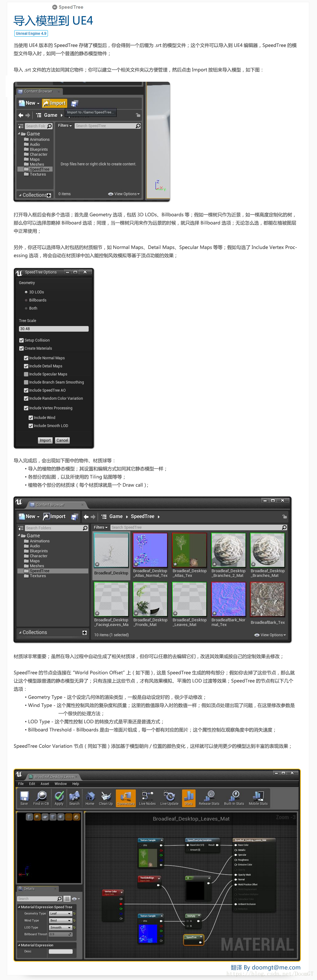Collapse the Material Expression Speed Tree section
This screenshot has width=317, height=980.
click(19, 907)
